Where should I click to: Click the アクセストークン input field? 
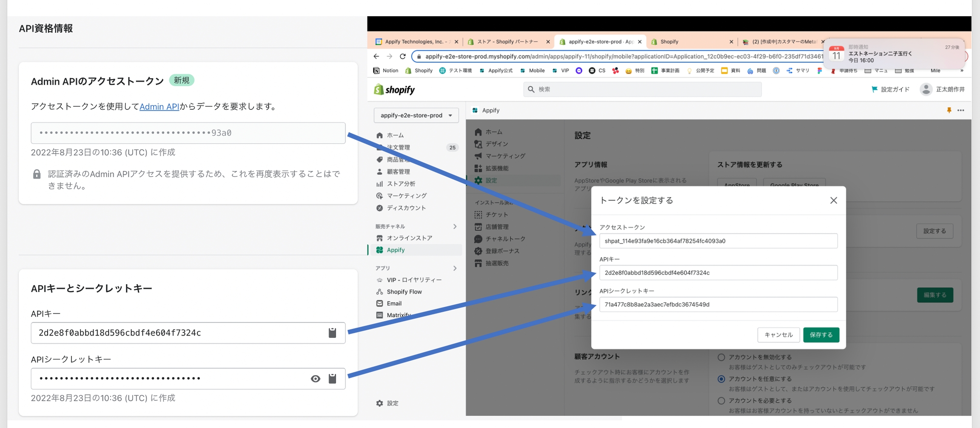pyautogui.click(x=718, y=241)
